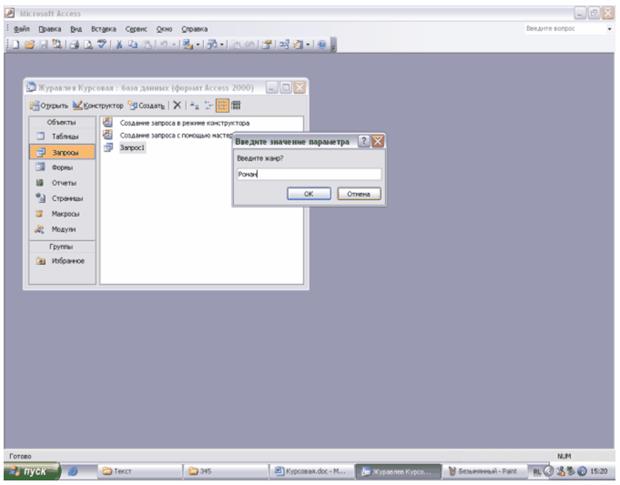Switch to details list view icon

(x=236, y=105)
